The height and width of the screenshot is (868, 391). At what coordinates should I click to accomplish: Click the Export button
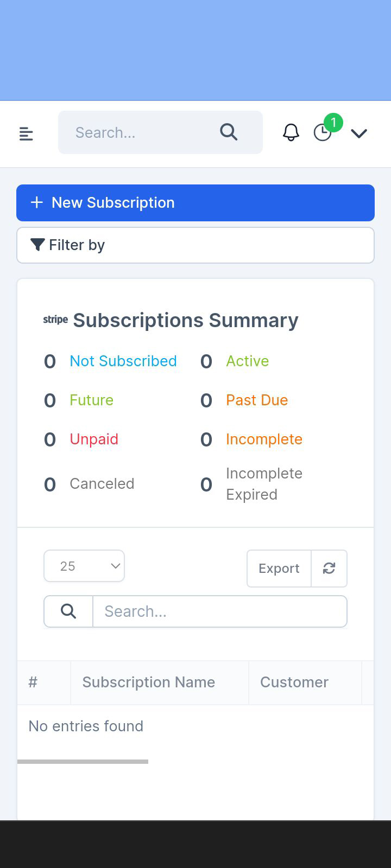[279, 568]
